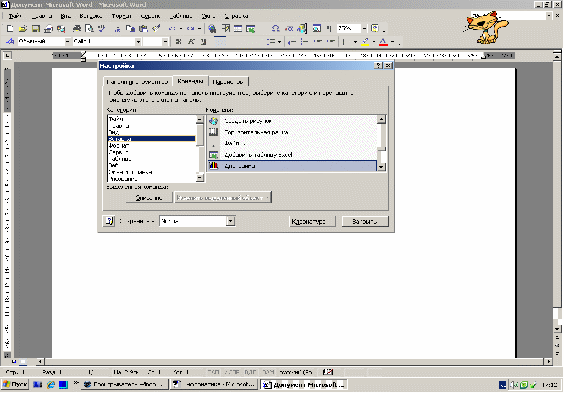Expand the Save-in Normal combo box in dialog
Viewport: 564px width, 393px height.
(231, 221)
